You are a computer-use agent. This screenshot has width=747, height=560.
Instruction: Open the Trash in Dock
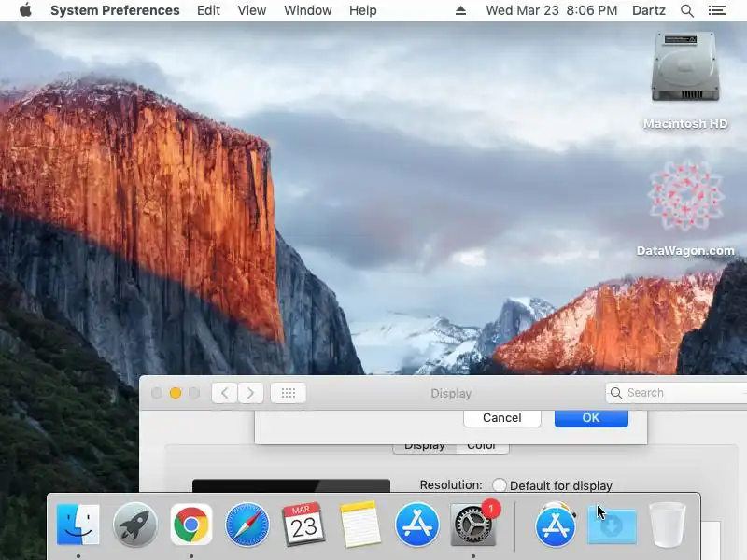click(667, 525)
